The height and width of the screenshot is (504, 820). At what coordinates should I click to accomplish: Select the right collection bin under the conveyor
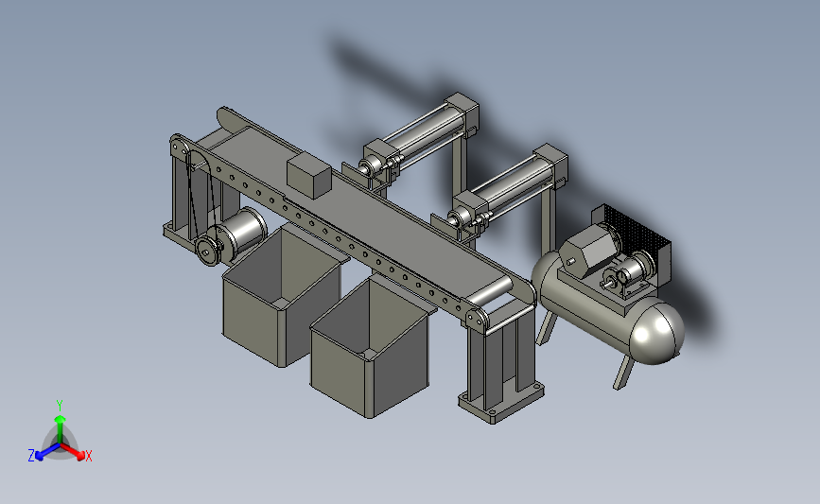point(371,348)
